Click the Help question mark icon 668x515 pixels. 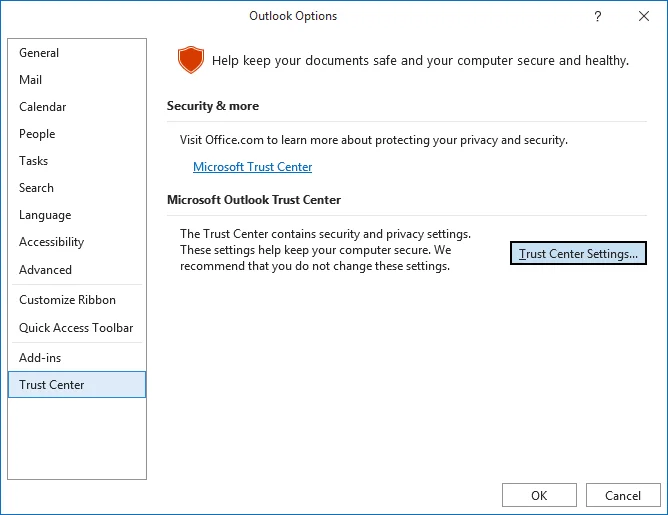(x=598, y=16)
